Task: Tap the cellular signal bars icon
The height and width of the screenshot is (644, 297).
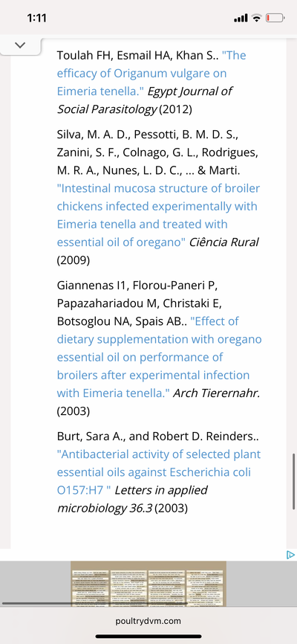Action: 241,19
